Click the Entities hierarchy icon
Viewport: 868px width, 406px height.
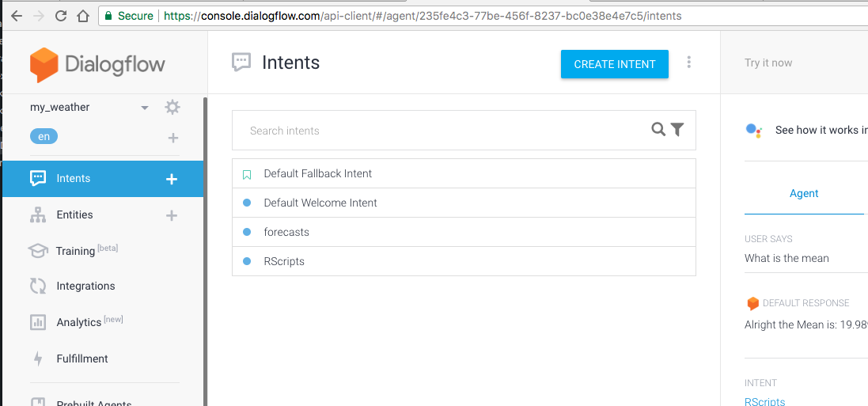click(x=38, y=215)
